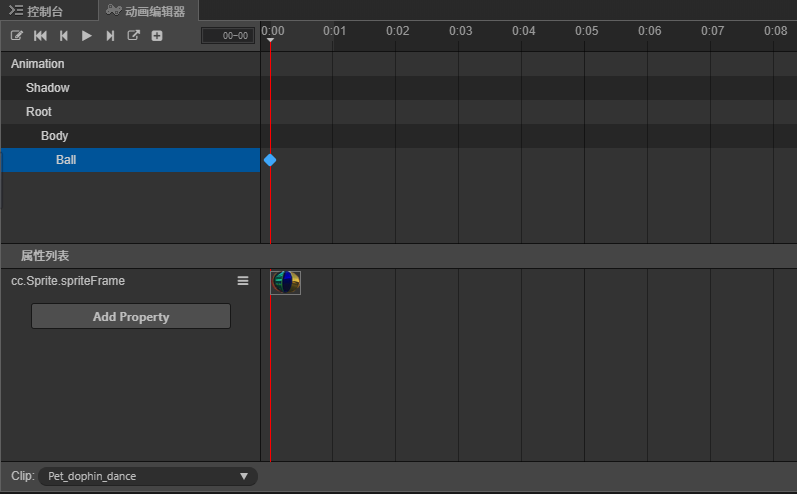The width and height of the screenshot is (797, 494).
Task: Step forward to the next frame
Action: coord(110,36)
